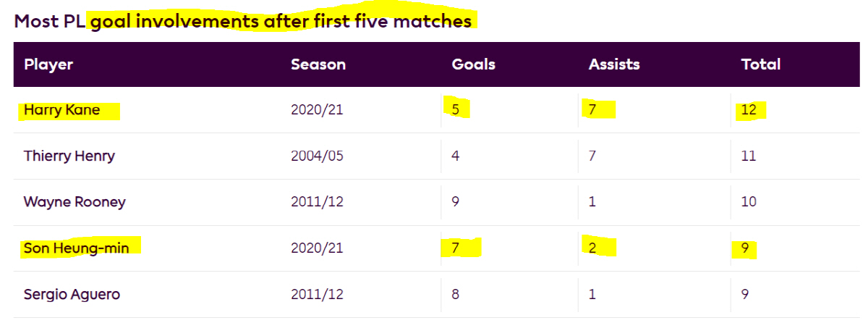This screenshot has width=868, height=323.
Task: Click Wayne Rooney's goals value of 9
Action: (x=455, y=201)
